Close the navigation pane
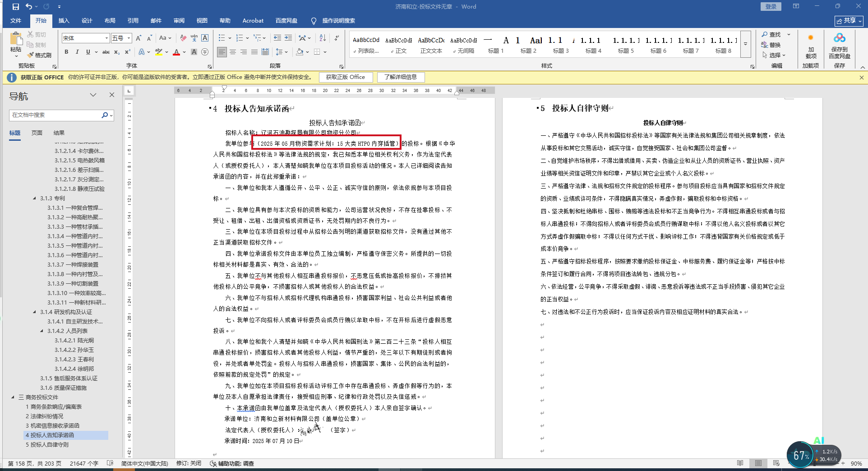Image resolution: width=868 pixels, height=471 pixels. (x=112, y=95)
